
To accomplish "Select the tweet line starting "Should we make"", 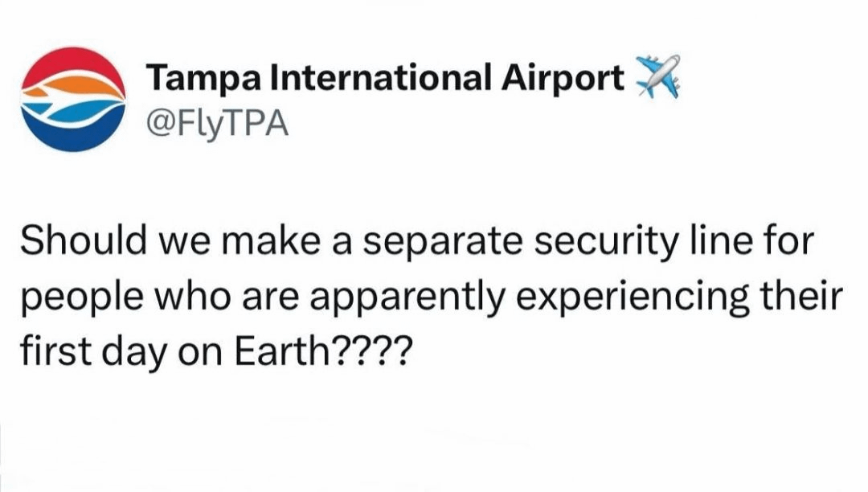I will [x=417, y=241].
